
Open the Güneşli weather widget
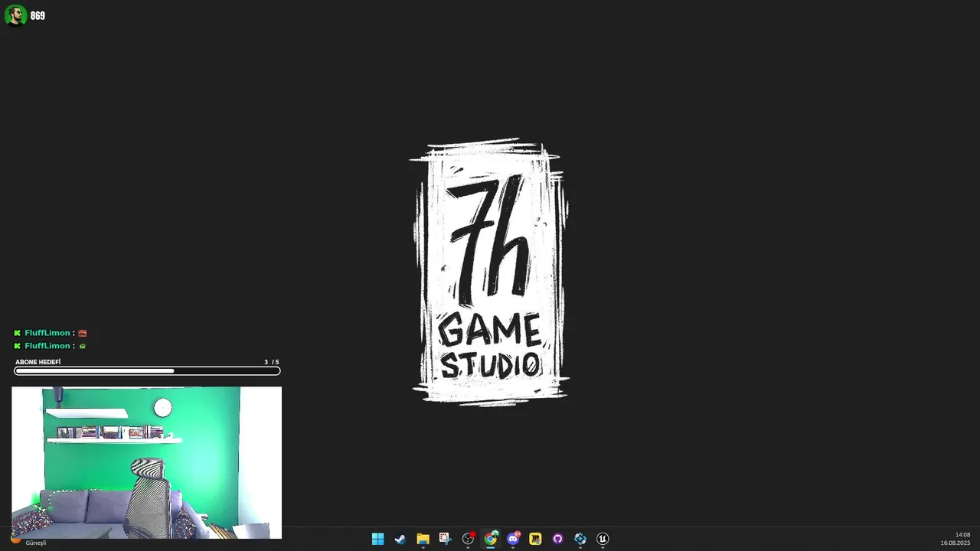[28, 541]
